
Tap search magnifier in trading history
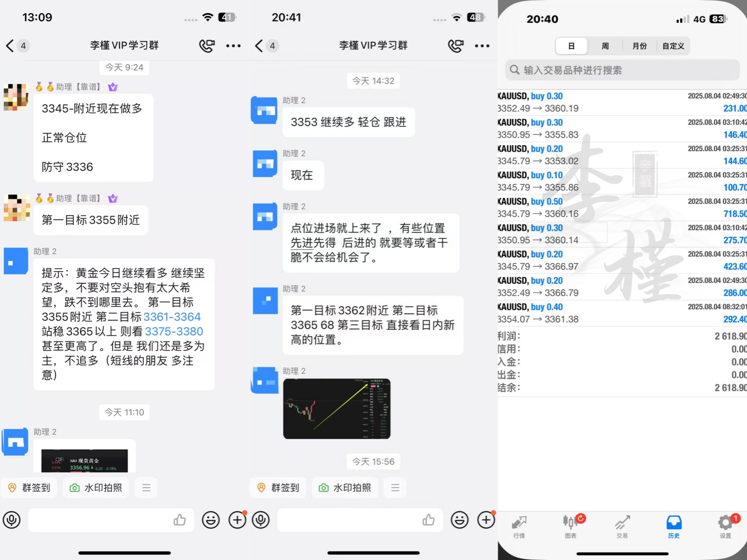(514, 70)
